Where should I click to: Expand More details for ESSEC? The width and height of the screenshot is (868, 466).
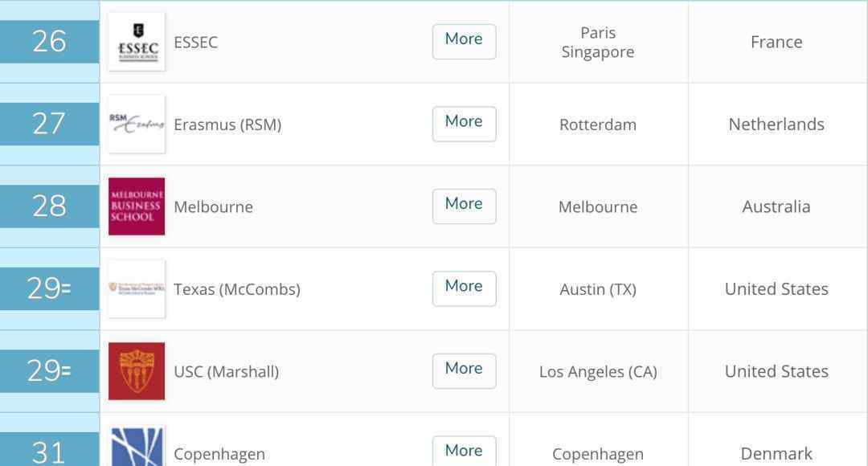(464, 42)
